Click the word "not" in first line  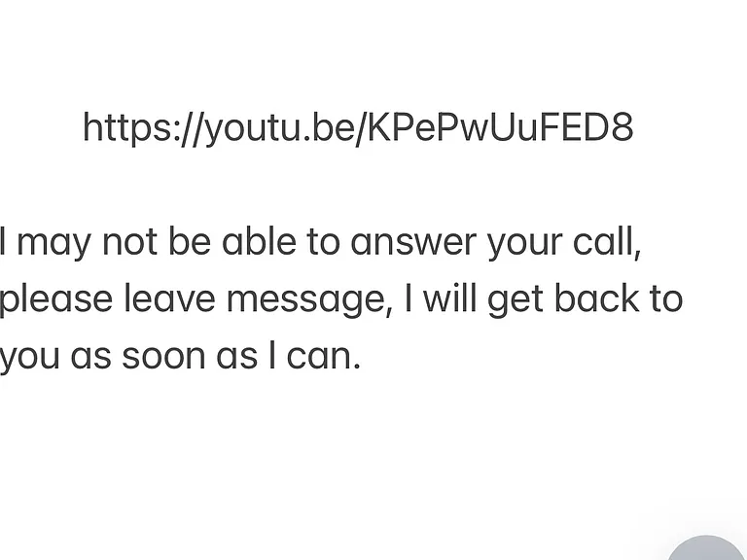coord(129,242)
